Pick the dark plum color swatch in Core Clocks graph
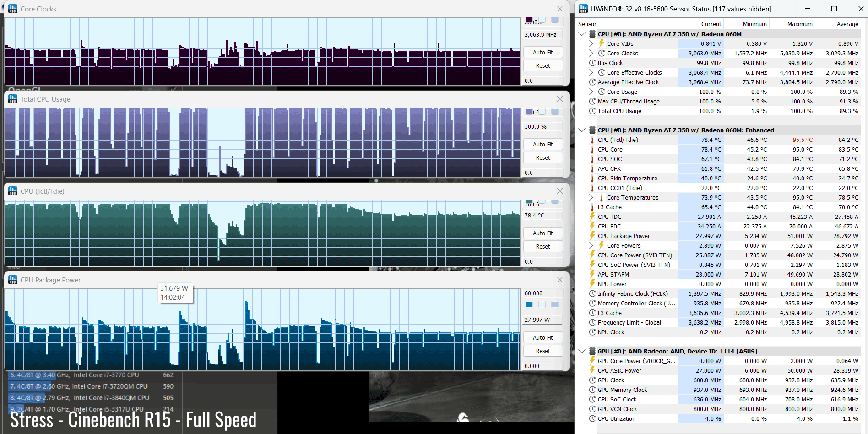Screen dimensions: 868x434 pyautogui.click(x=529, y=20)
